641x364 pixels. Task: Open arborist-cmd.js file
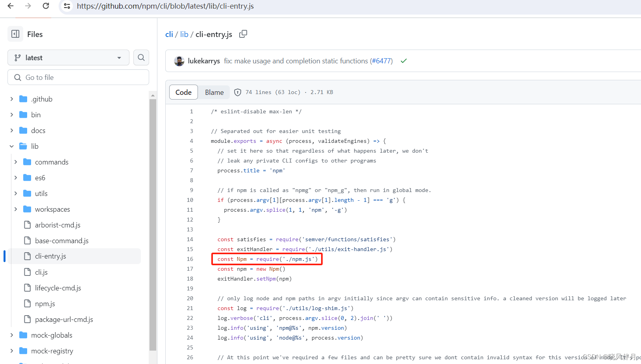coord(57,225)
